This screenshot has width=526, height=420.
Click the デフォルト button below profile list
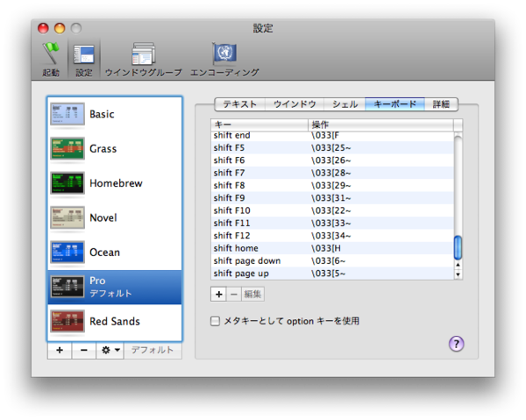(153, 350)
